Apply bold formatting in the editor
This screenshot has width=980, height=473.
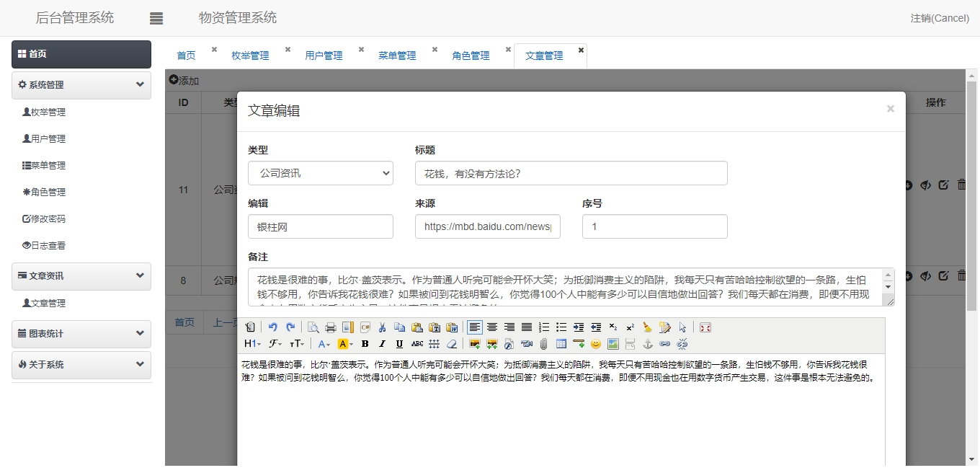coord(365,344)
